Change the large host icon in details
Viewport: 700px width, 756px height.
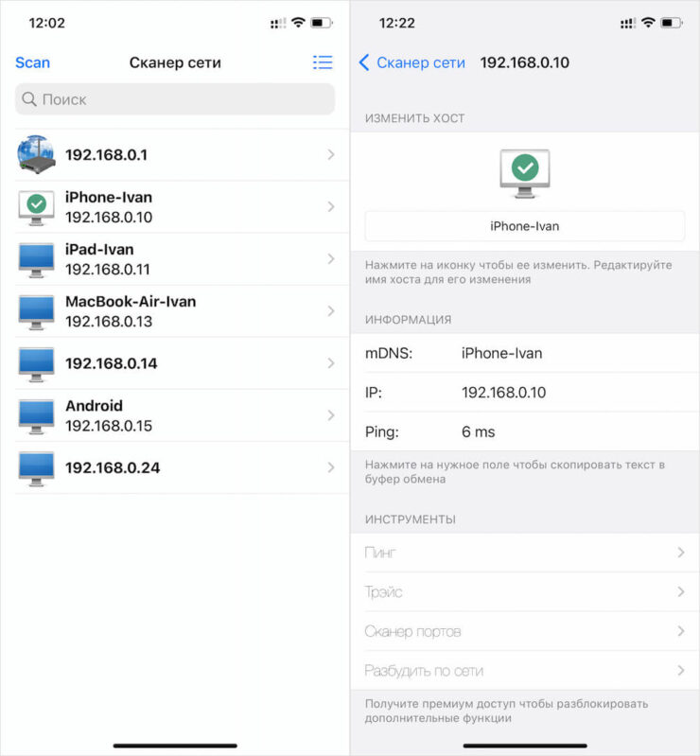(524, 172)
